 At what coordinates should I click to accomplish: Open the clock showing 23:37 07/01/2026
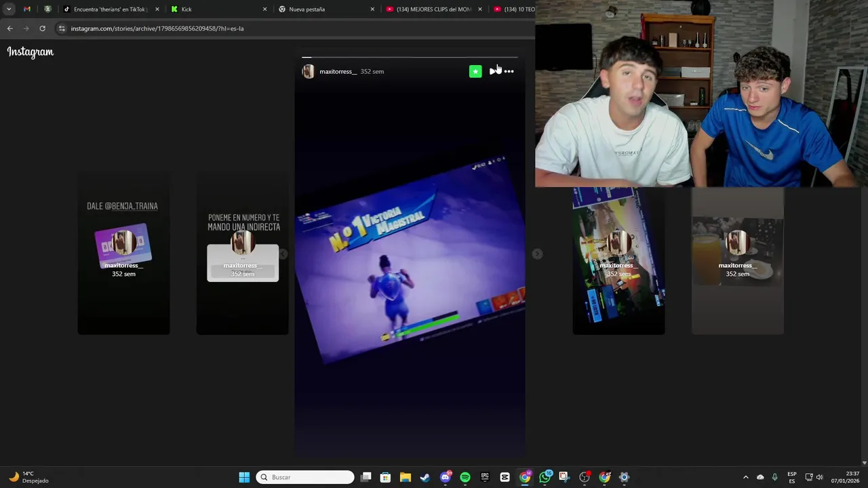coord(844,477)
